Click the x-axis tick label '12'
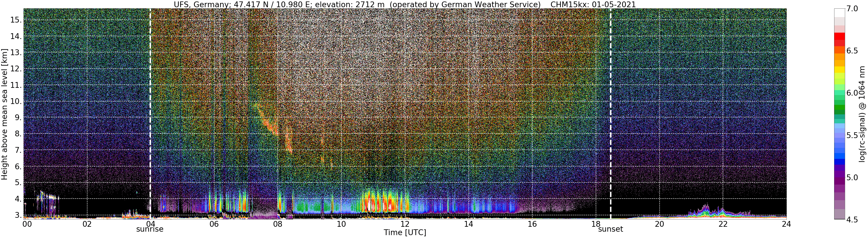This screenshot has height=238, width=868. point(405,224)
